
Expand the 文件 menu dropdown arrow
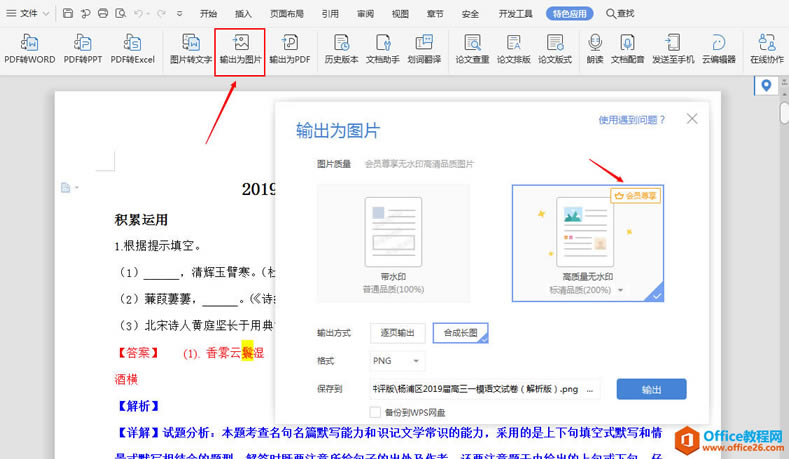coord(46,14)
